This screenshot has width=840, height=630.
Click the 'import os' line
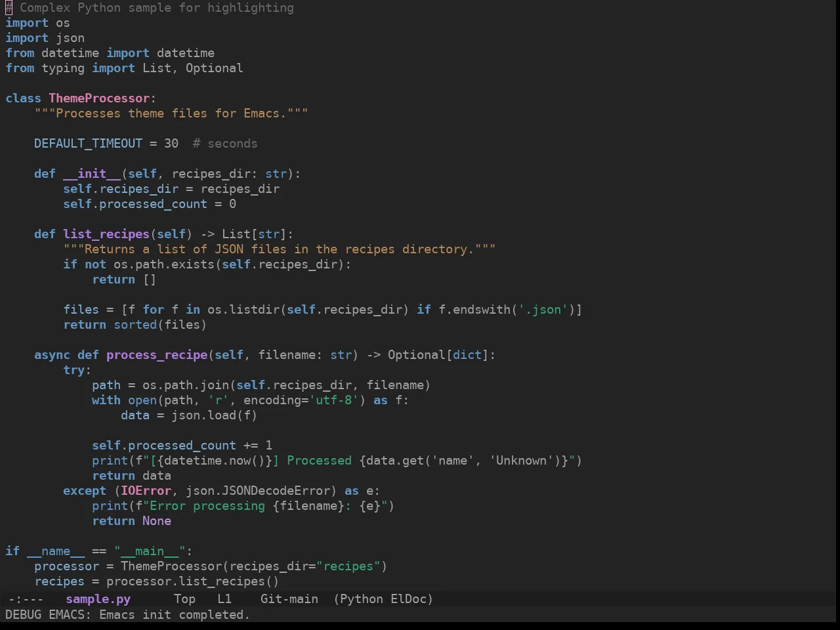coord(37,23)
